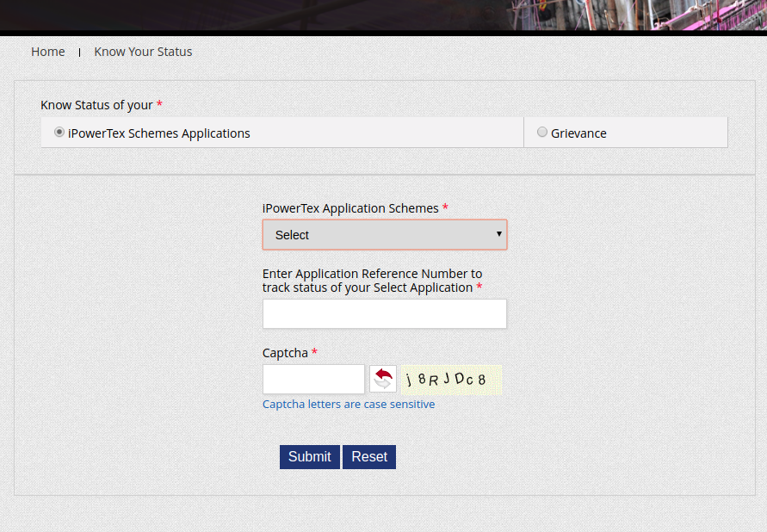
Task: Click the 'Know Status of your' heading
Action: pyautogui.click(x=96, y=105)
